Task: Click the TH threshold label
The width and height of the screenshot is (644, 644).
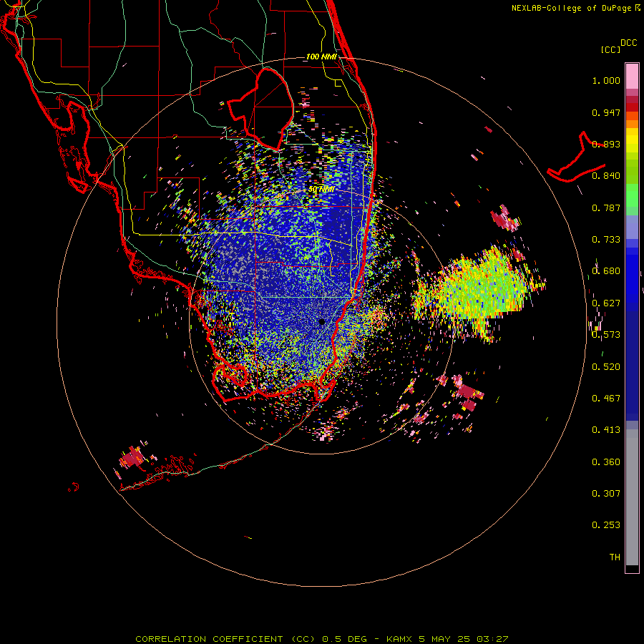Action: pos(615,557)
